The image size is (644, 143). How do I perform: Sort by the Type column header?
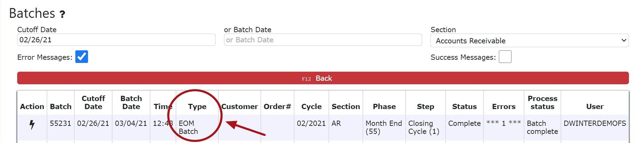[197, 107]
